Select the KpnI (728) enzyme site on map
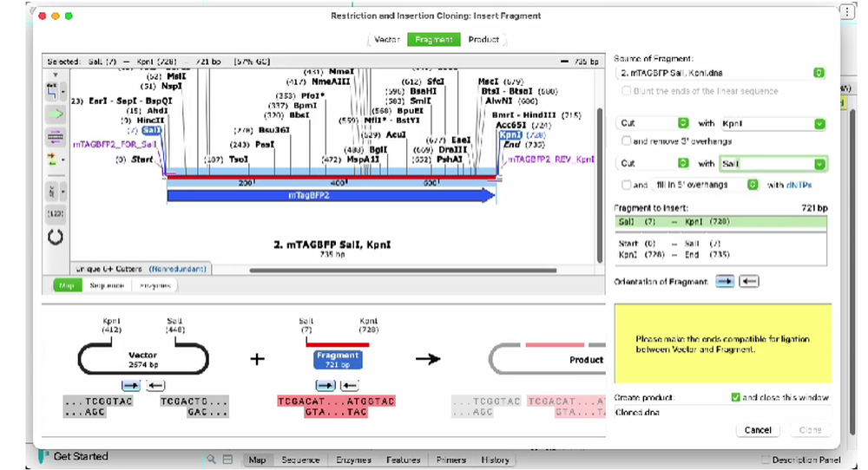 coord(510,135)
